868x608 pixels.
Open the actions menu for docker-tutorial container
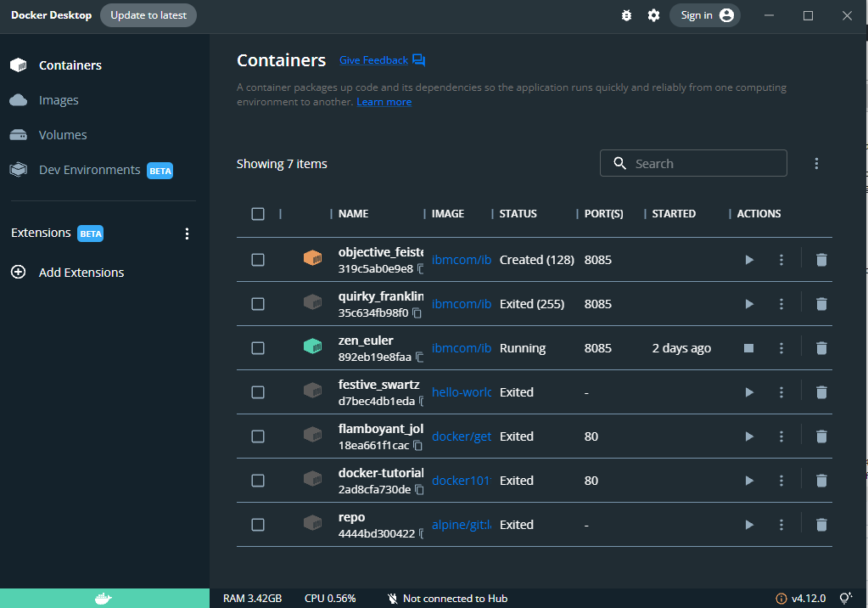click(781, 480)
